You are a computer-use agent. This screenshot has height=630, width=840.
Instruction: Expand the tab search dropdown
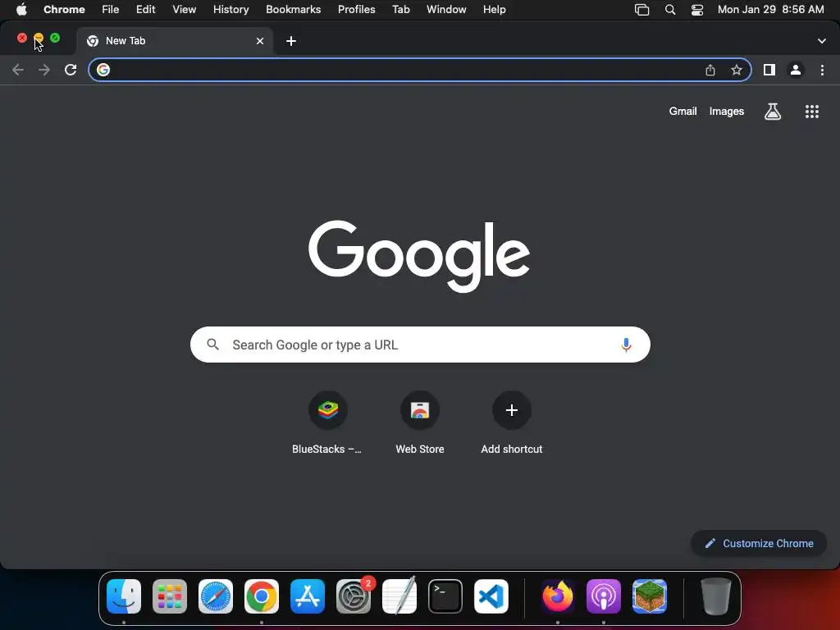tap(821, 41)
